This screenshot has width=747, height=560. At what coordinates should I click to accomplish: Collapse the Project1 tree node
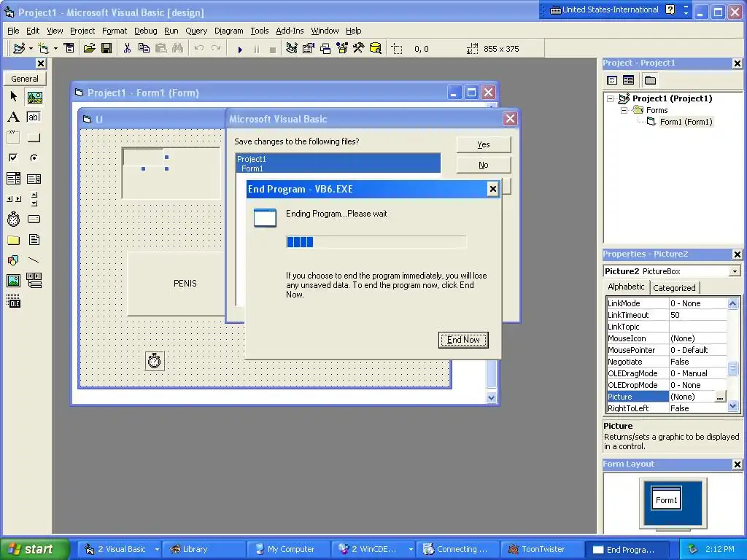click(611, 98)
